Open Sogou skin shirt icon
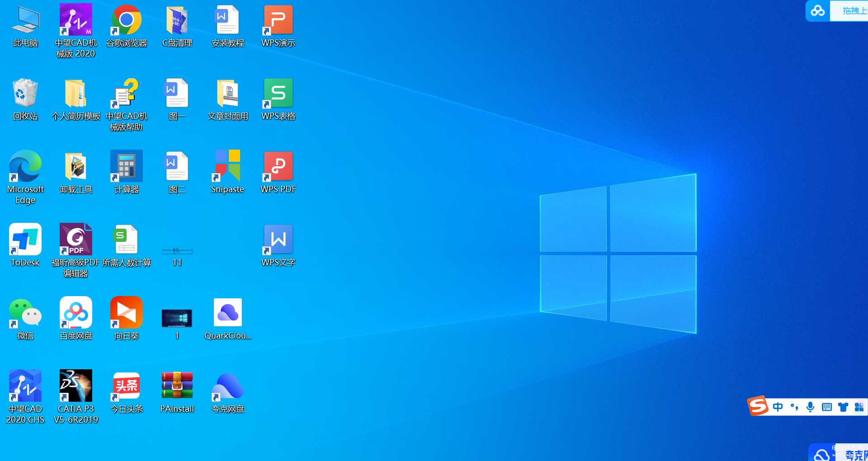 [843, 407]
